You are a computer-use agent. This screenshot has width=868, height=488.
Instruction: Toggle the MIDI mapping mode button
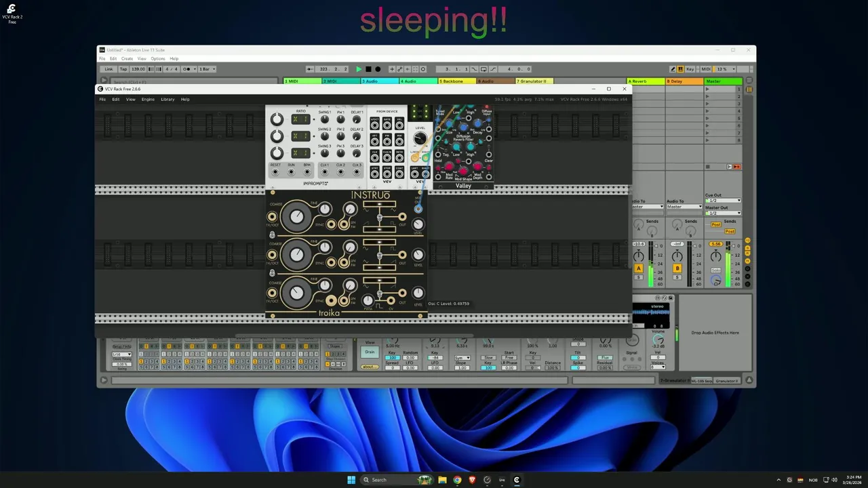(706, 69)
